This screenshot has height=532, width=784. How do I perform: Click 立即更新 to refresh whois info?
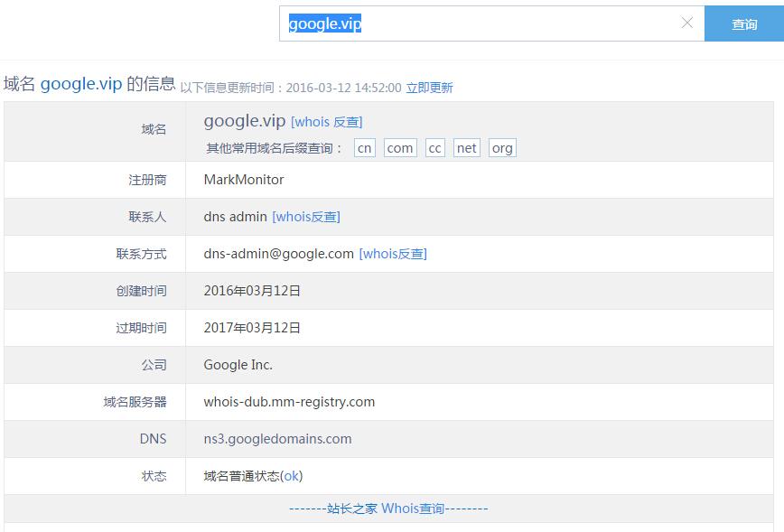[430, 88]
